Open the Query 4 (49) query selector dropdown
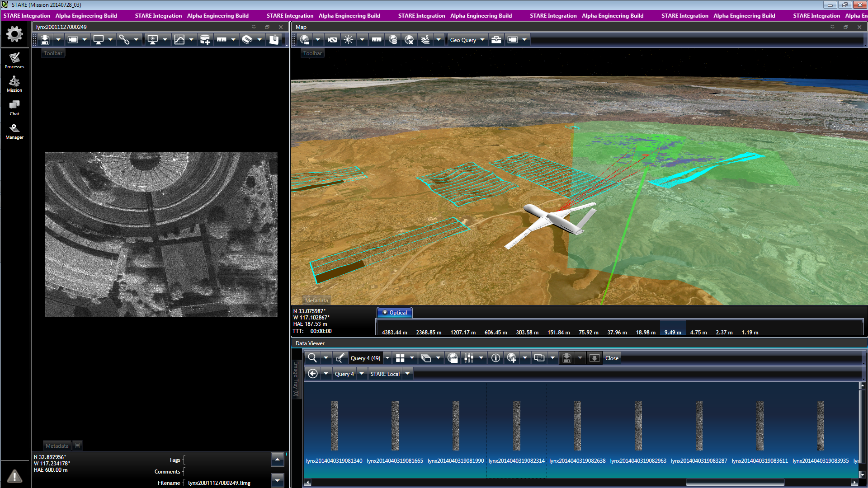The image size is (868, 488). pos(365,358)
